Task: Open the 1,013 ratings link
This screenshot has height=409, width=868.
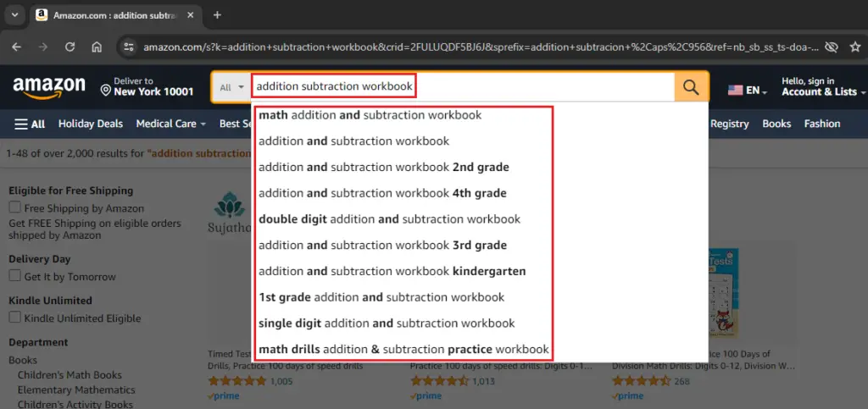Action: click(484, 381)
